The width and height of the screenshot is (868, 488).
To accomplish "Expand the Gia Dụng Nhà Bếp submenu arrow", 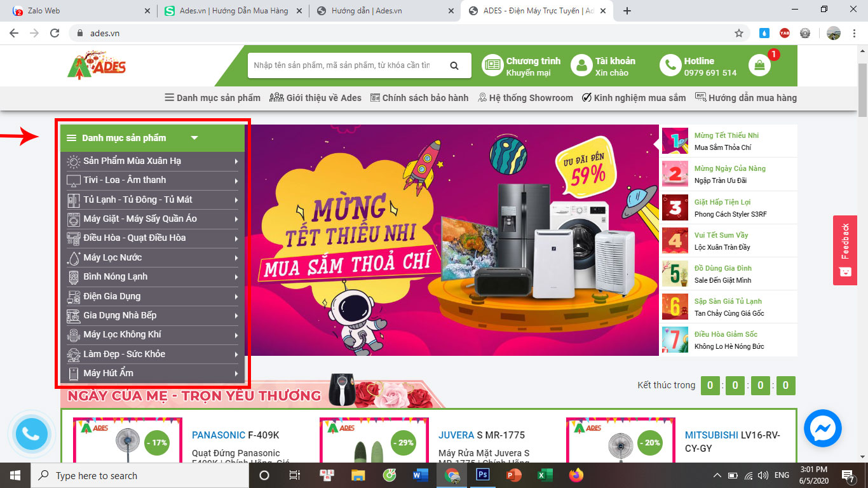I will (x=236, y=316).
